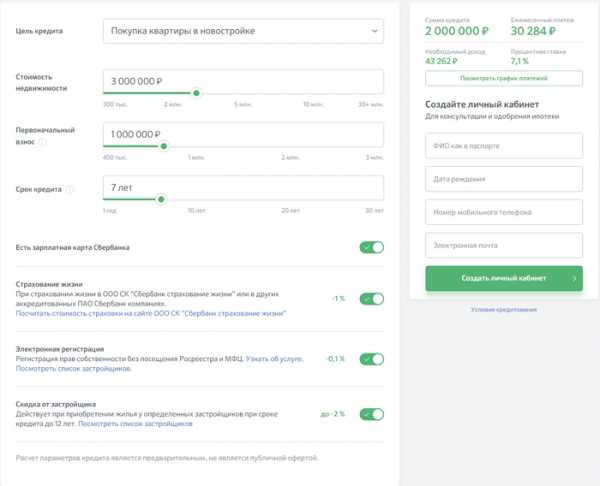Click info icon beside Срок кредита
The width and height of the screenshot is (600, 486).
[70, 188]
